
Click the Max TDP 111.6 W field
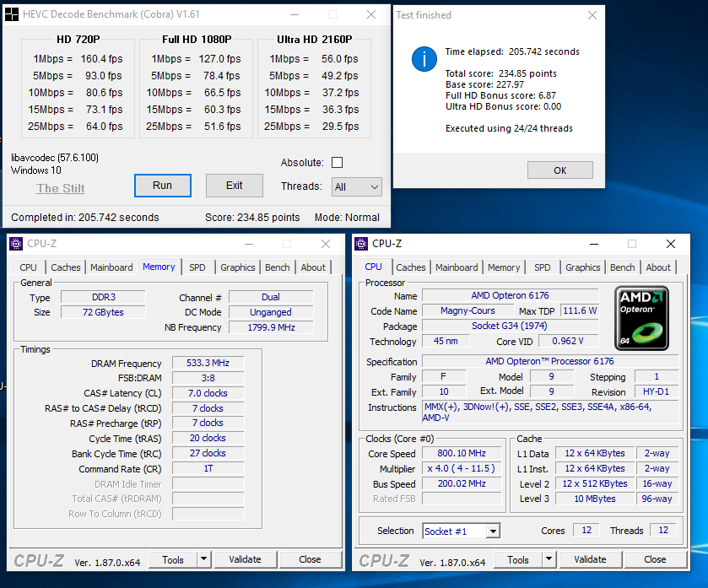[x=580, y=310]
